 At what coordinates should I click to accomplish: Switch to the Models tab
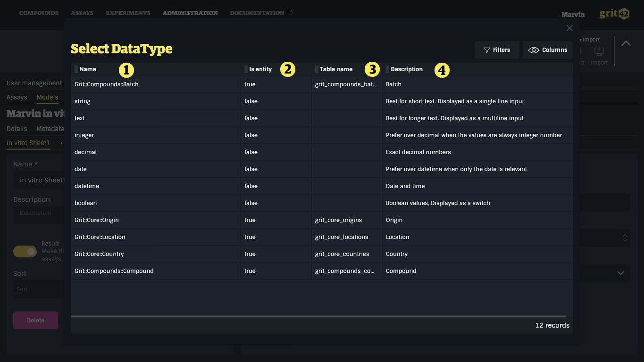pos(47,97)
